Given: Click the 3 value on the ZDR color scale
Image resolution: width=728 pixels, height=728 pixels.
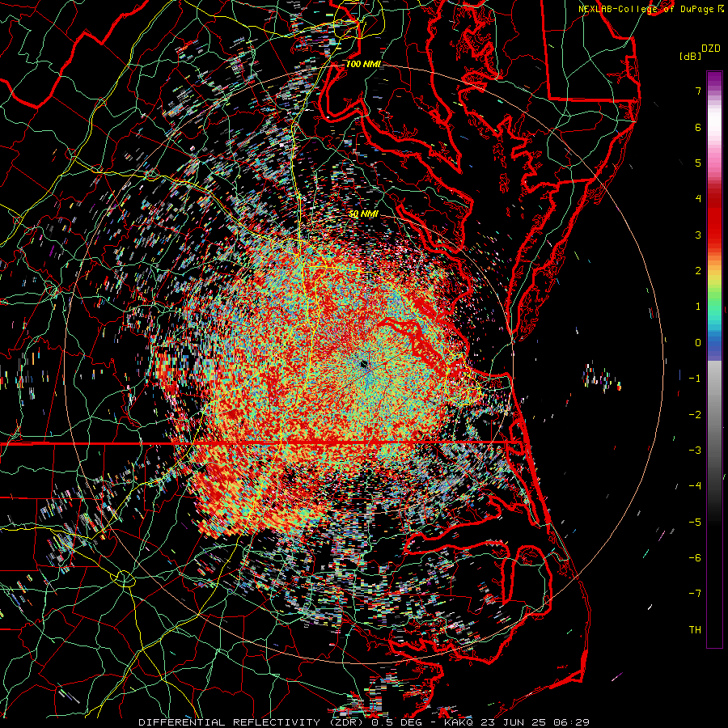Looking at the screenshot, I should (698, 235).
